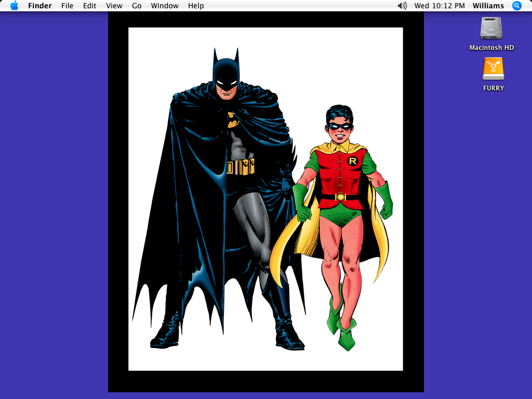
Task: Click the FURRY drive label
Action: [x=494, y=88]
